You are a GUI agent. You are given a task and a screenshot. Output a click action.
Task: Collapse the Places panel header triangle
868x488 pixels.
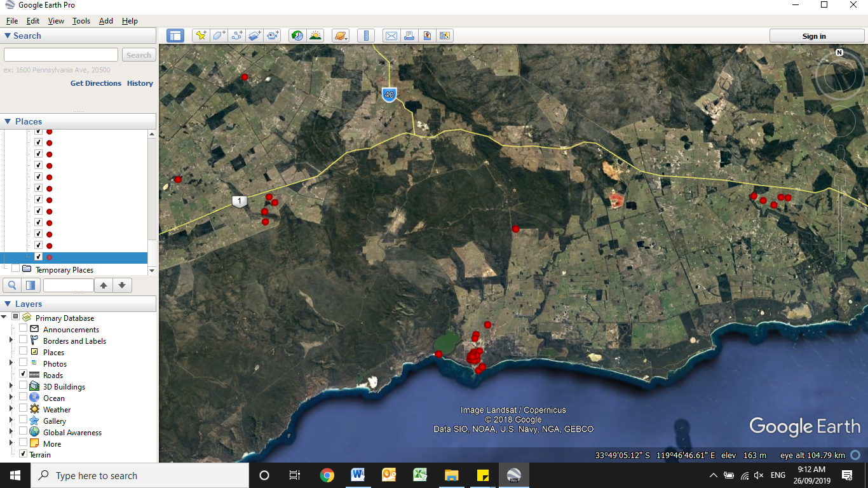pos(8,121)
